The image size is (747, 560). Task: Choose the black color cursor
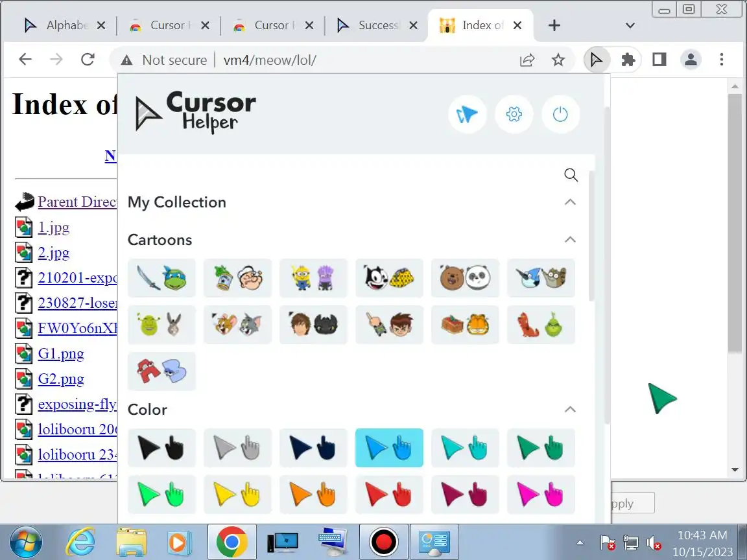coord(161,448)
